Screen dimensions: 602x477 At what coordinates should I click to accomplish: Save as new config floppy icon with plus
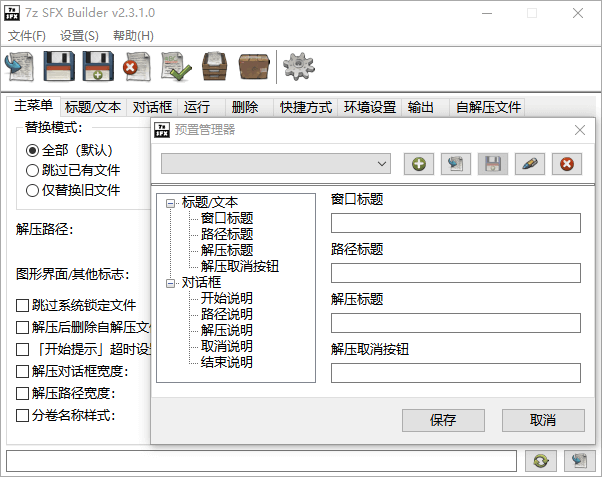pyautogui.click(x=98, y=67)
